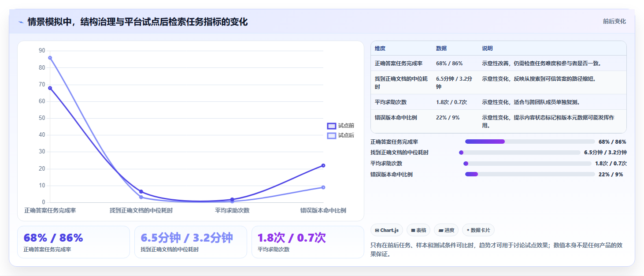Viewport: 644px width, 276px height.
Task: Click the lightning icon beside the dashboard title
Action: 21,22
